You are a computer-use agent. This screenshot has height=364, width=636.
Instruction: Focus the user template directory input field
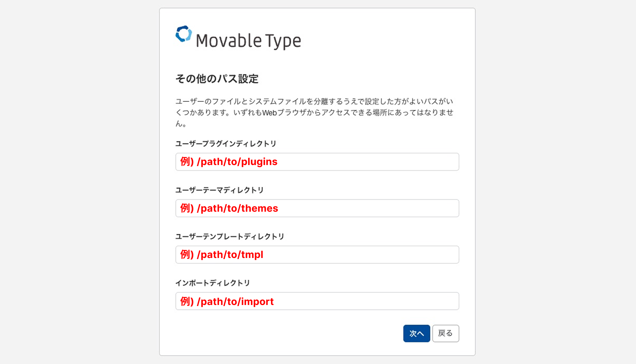pyautogui.click(x=360, y=255)
